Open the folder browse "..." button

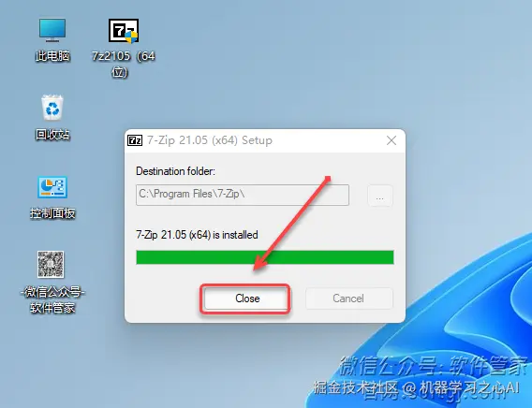pyautogui.click(x=380, y=196)
